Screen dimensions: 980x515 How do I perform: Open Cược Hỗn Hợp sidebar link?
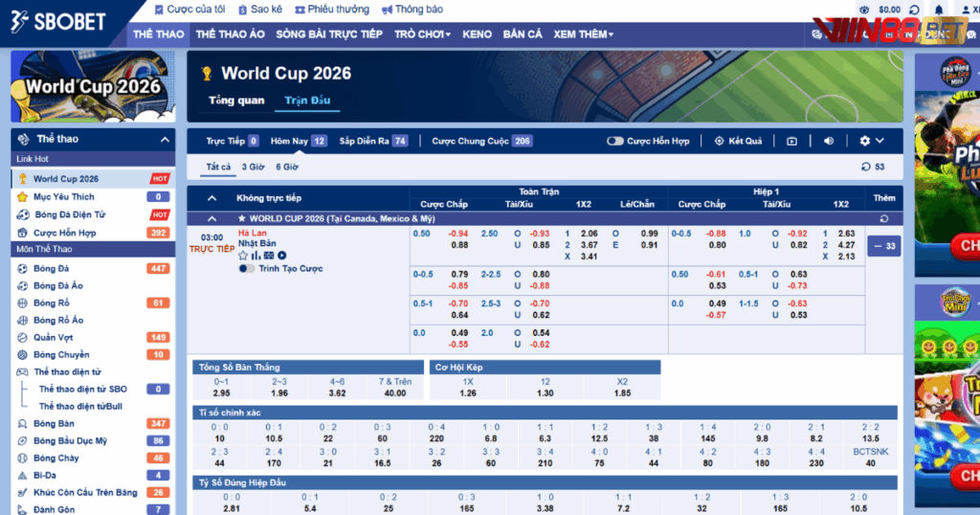93,233
